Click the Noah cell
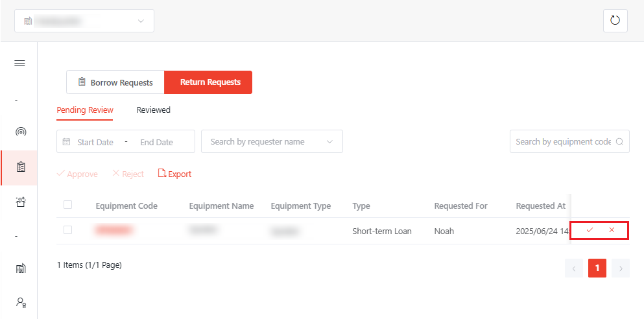This screenshot has height=319, width=644. 444,231
